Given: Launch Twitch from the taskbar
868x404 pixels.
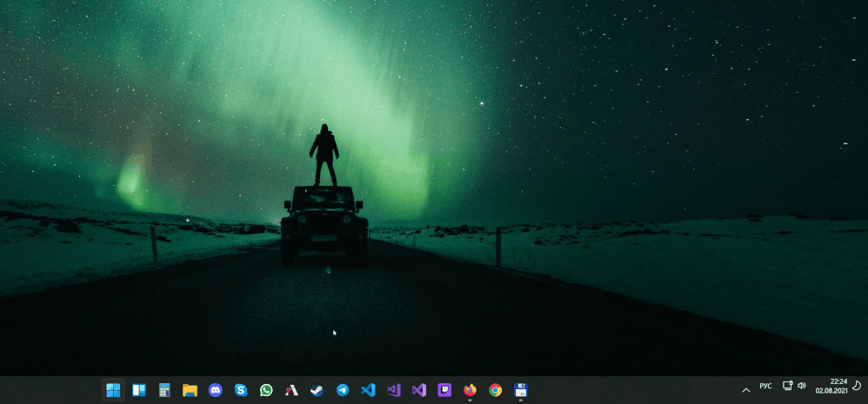Looking at the screenshot, I should 444,390.
